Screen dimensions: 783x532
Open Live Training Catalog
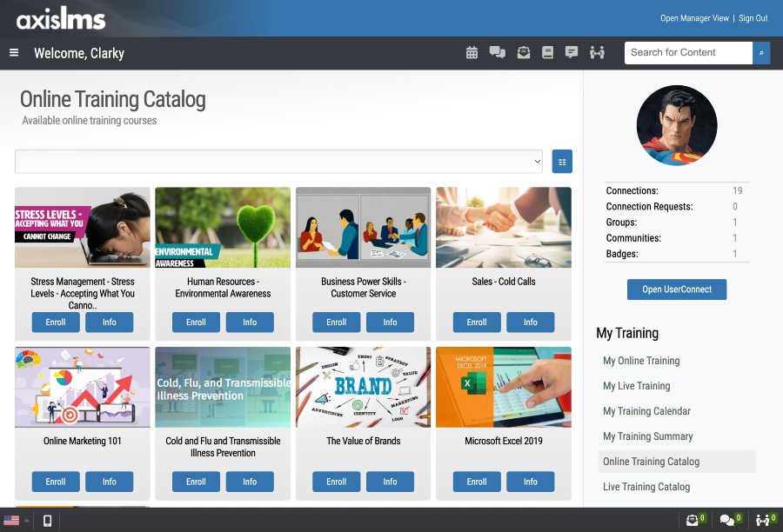point(646,487)
